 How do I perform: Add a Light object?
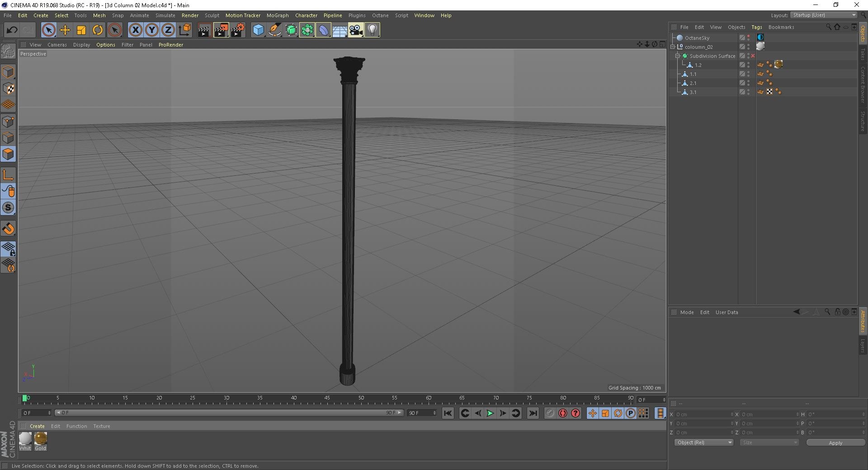click(372, 30)
